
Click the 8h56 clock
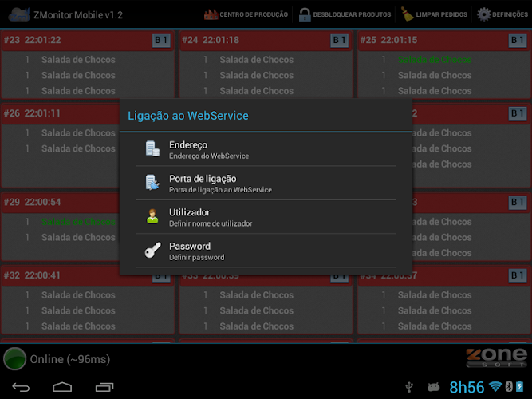pyautogui.click(x=467, y=387)
